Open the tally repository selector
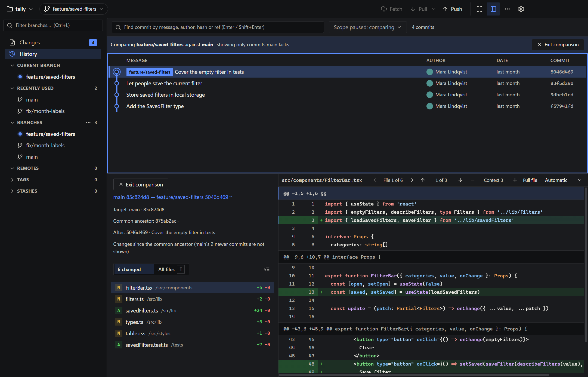588x377 pixels. click(20, 9)
